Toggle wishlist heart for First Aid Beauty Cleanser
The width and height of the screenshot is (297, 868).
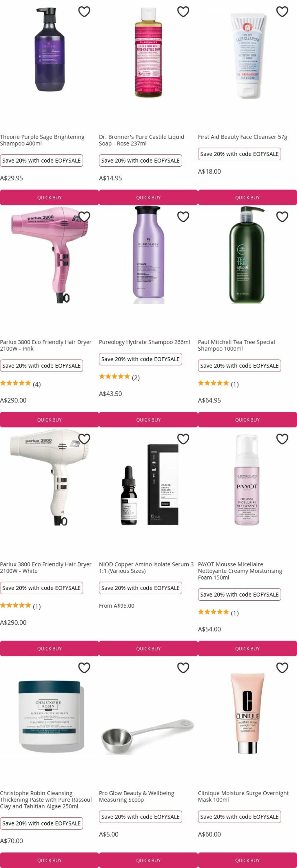(282, 12)
